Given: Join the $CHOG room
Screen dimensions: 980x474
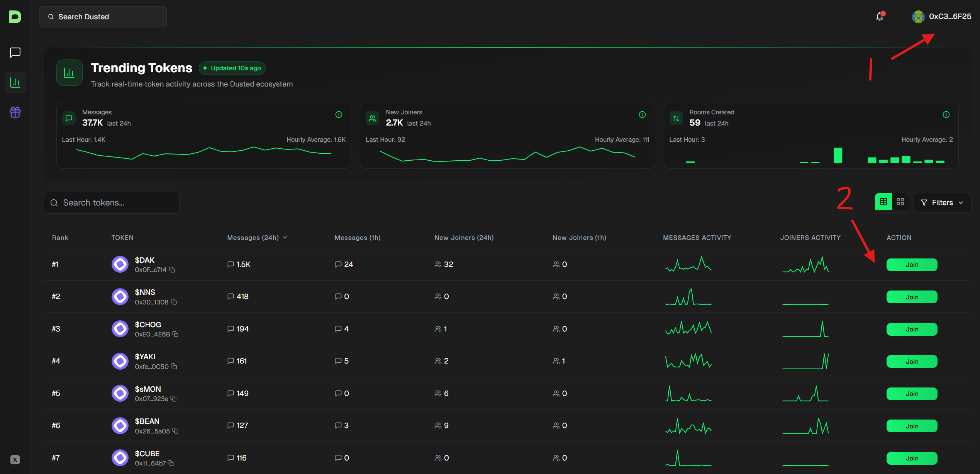Looking at the screenshot, I should (x=912, y=329).
